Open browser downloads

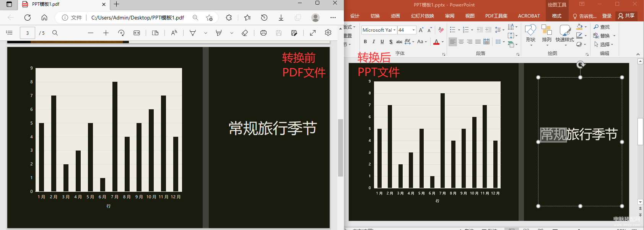(x=281, y=18)
